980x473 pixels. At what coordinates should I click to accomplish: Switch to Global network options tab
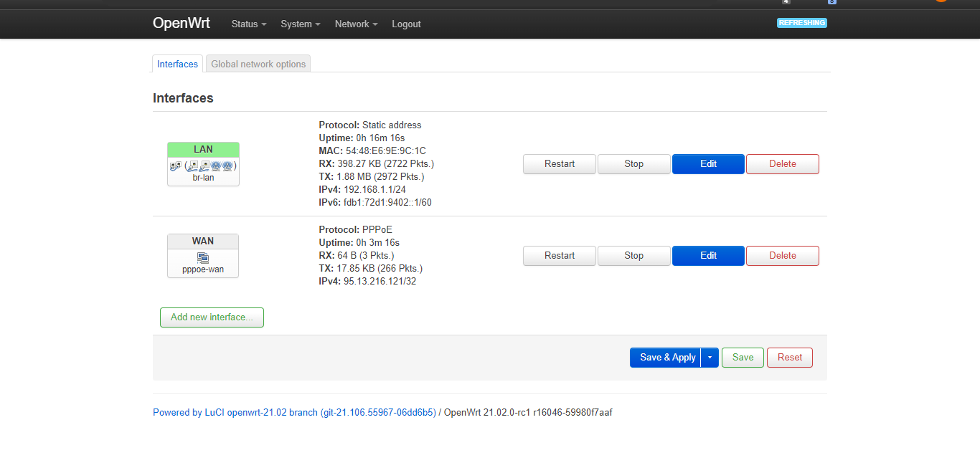point(258,64)
